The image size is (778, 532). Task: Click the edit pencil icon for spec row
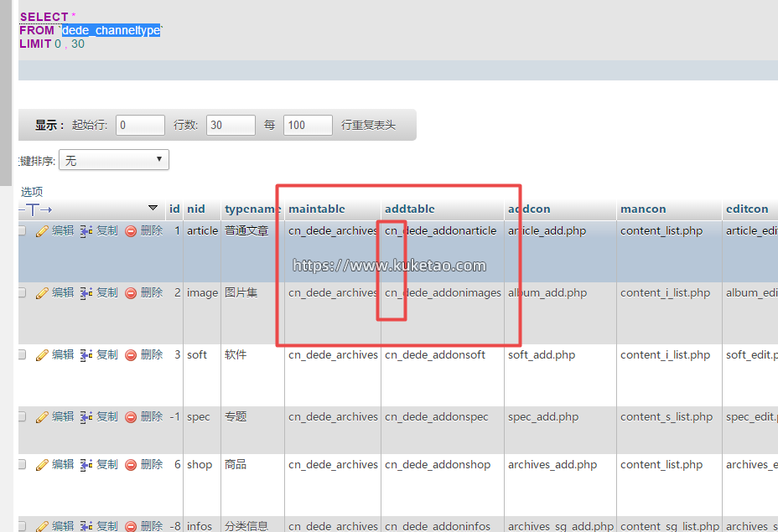(42, 417)
